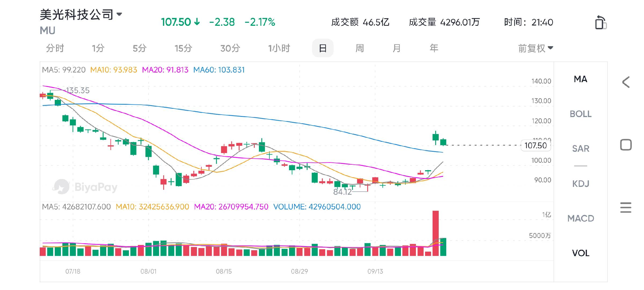Click the latest green candlestick
This screenshot has height=290, width=644.
click(443, 142)
